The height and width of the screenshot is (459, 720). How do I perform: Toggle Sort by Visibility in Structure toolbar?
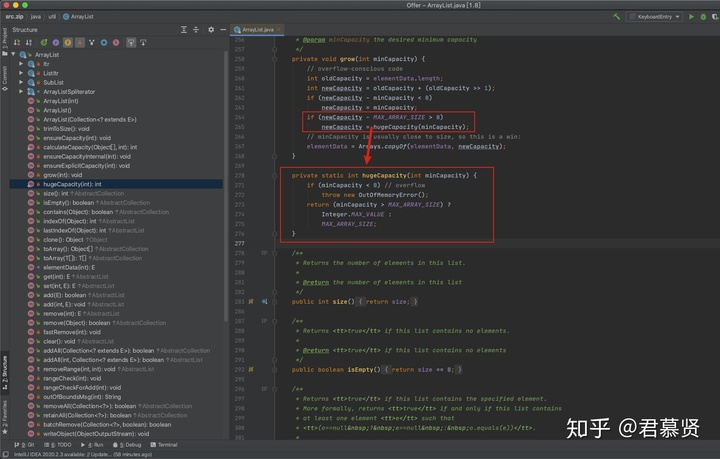pos(17,43)
